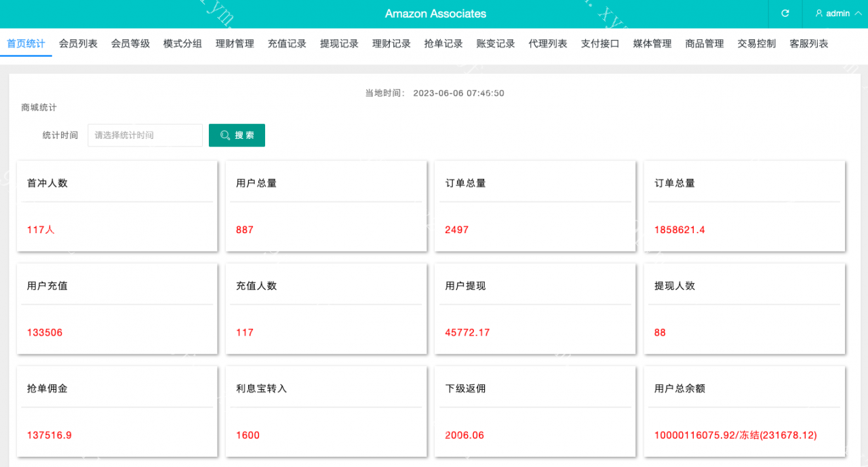Screen dimensions: 868x467
Task: Click the value 117人
Action: pos(41,230)
